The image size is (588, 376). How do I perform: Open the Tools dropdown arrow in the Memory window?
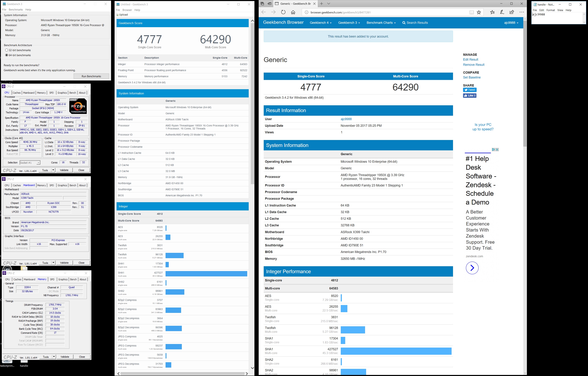click(54, 357)
